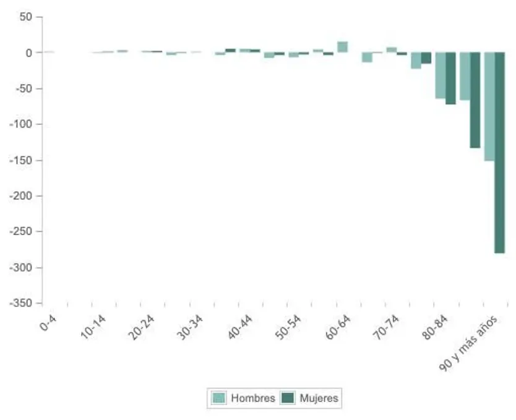Image resolution: width=516 pixels, height=420 pixels.
Task: Click the Hombres bar for 75-79
Action: pyautogui.click(x=416, y=61)
